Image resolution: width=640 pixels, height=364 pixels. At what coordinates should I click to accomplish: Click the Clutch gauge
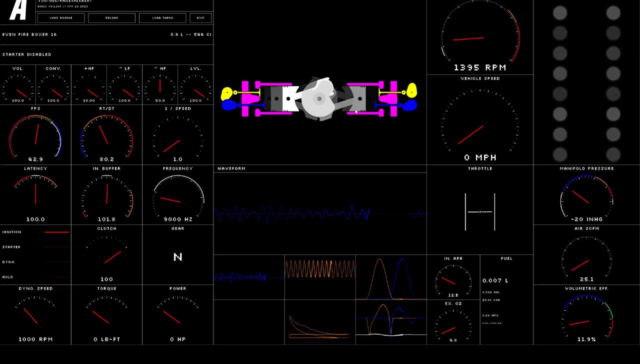[x=106, y=254]
